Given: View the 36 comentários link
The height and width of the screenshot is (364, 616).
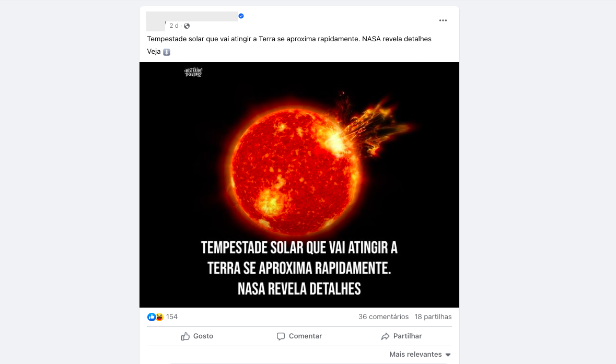Looking at the screenshot, I should coord(383,317).
